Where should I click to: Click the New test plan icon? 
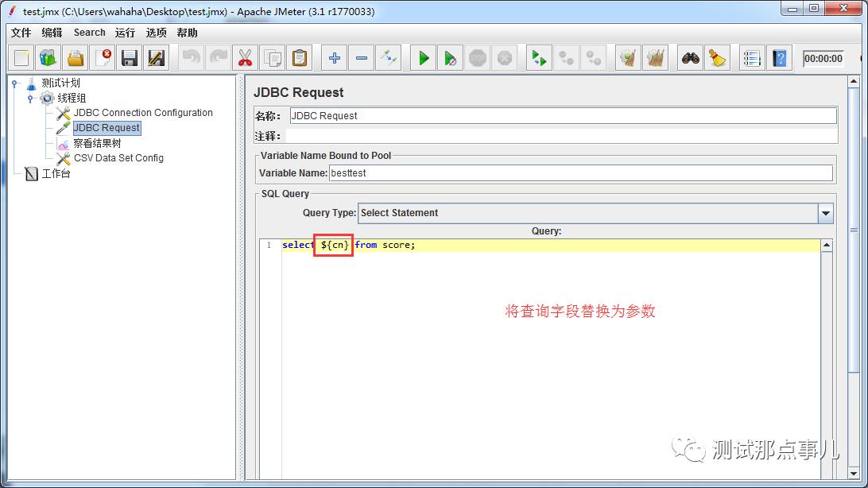coord(21,58)
